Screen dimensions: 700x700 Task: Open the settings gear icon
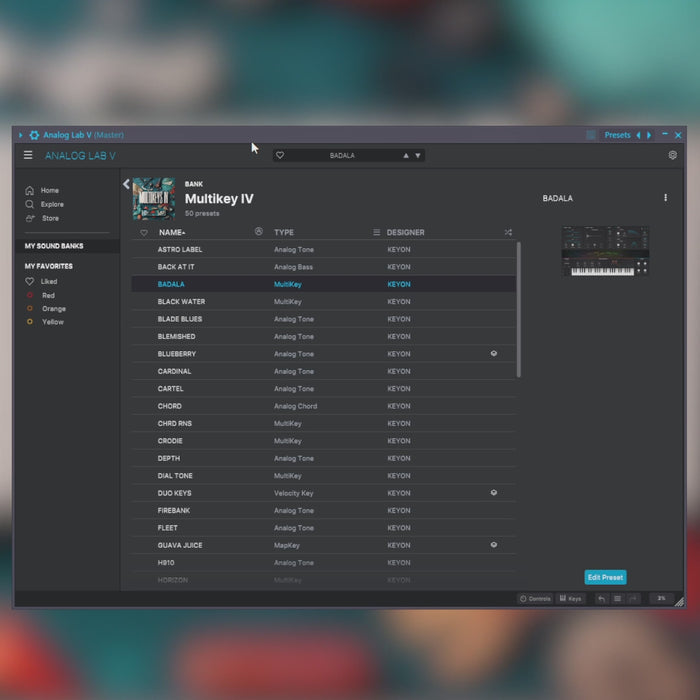[x=672, y=155]
